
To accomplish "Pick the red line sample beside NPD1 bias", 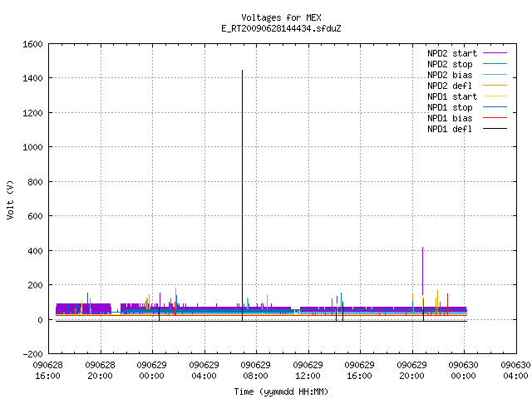I will [x=495, y=118].
